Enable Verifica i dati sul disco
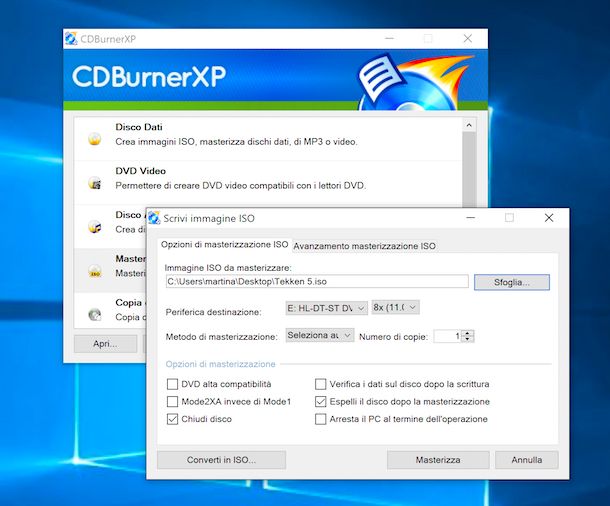 321,384
